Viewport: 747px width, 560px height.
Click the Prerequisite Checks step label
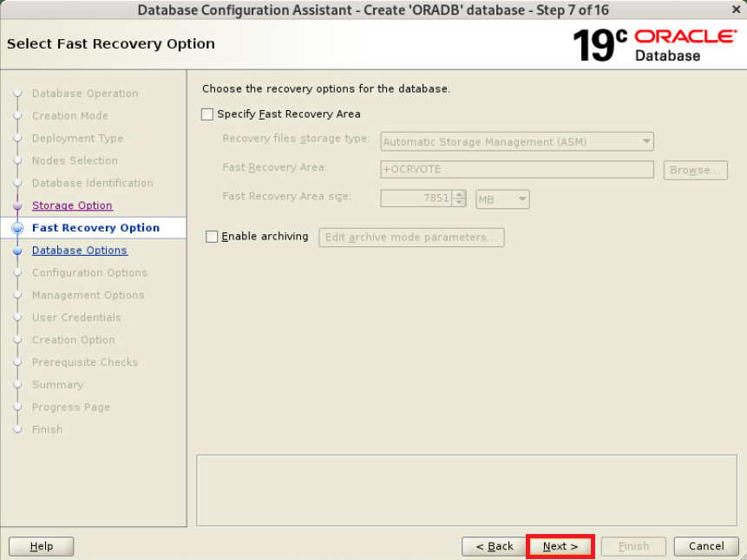(85, 361)
